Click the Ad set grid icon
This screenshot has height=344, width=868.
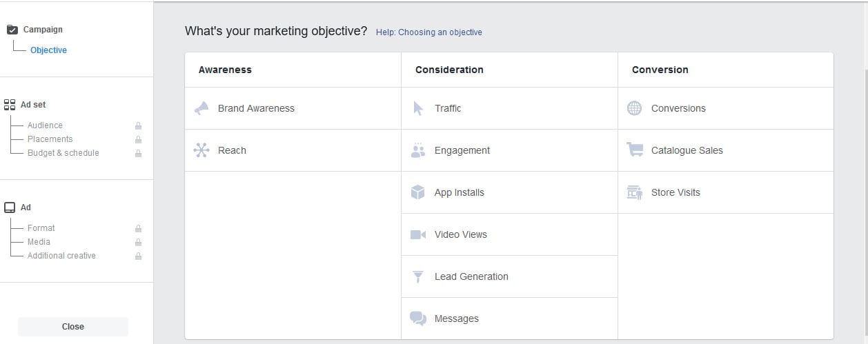point(10,105)
